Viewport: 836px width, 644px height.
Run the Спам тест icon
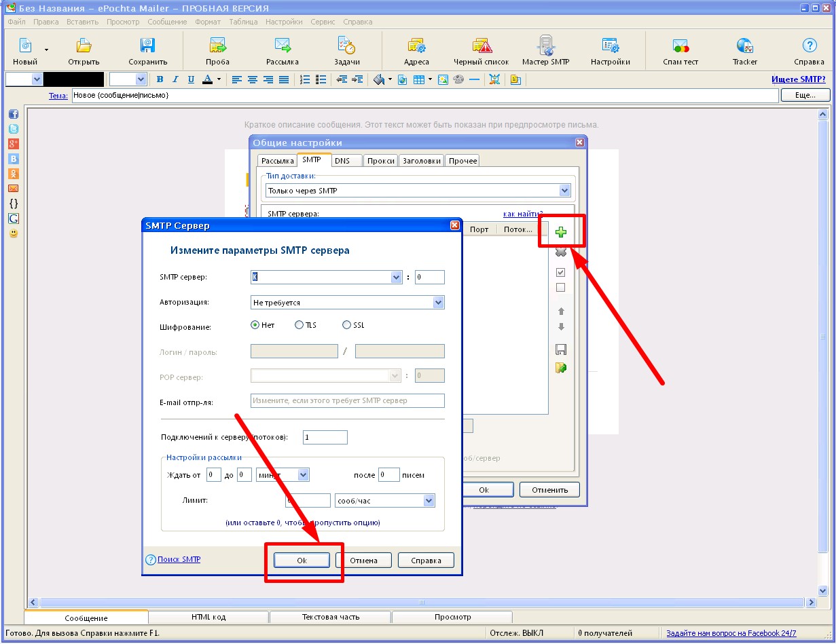680,45
